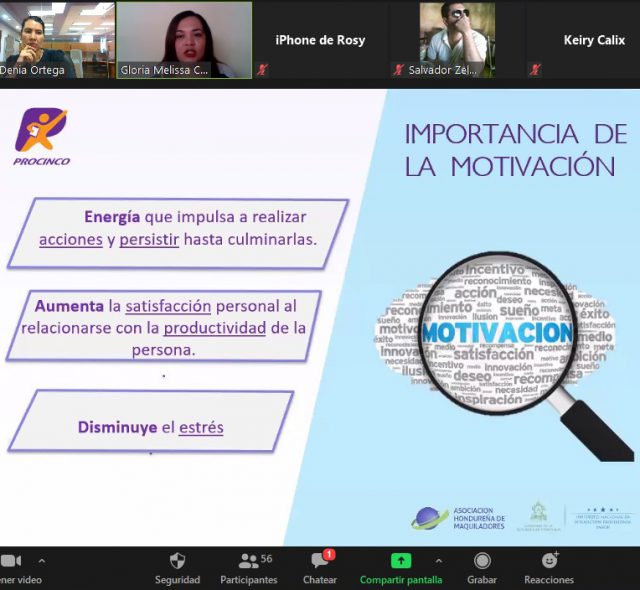Expand share screen options caret
This screenshot has height=590, width=640.
[438, 561]
